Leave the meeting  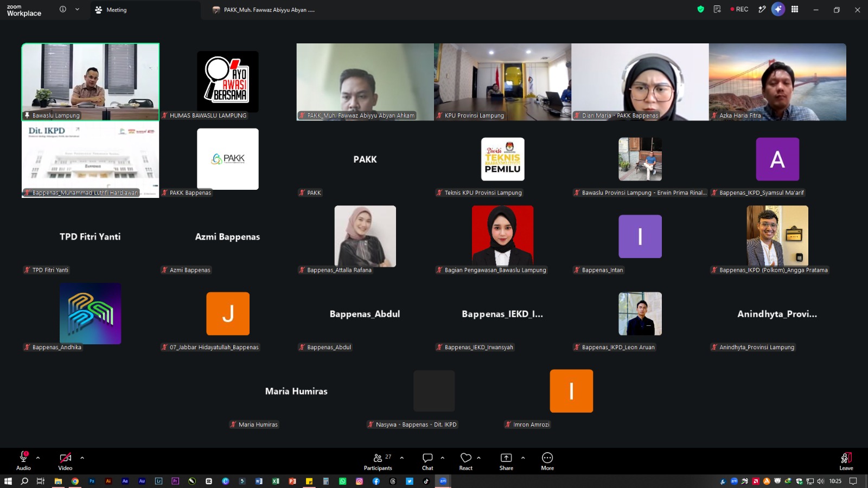pos(846,461)
